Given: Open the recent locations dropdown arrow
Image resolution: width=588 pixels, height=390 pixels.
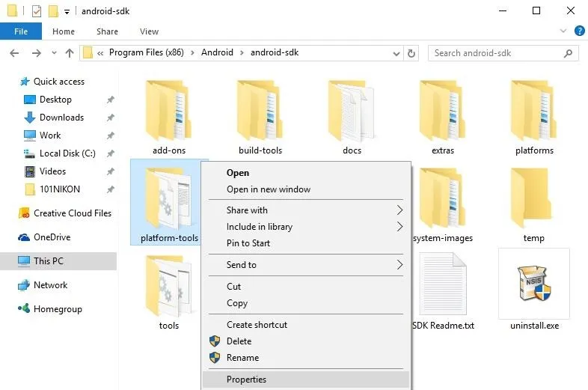Looking at the screenshot, I should [x=54, y=53].
